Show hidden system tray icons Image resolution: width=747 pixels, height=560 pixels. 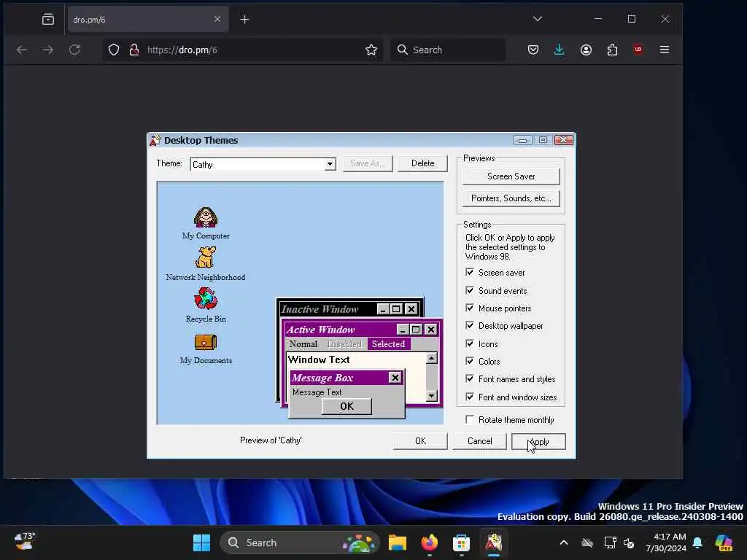564,542
